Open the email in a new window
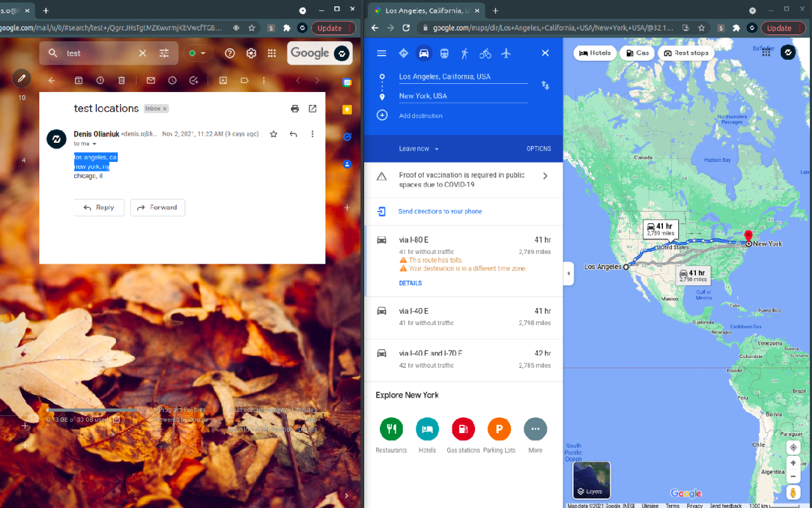The image size is (812, 508). coord(313,109)
